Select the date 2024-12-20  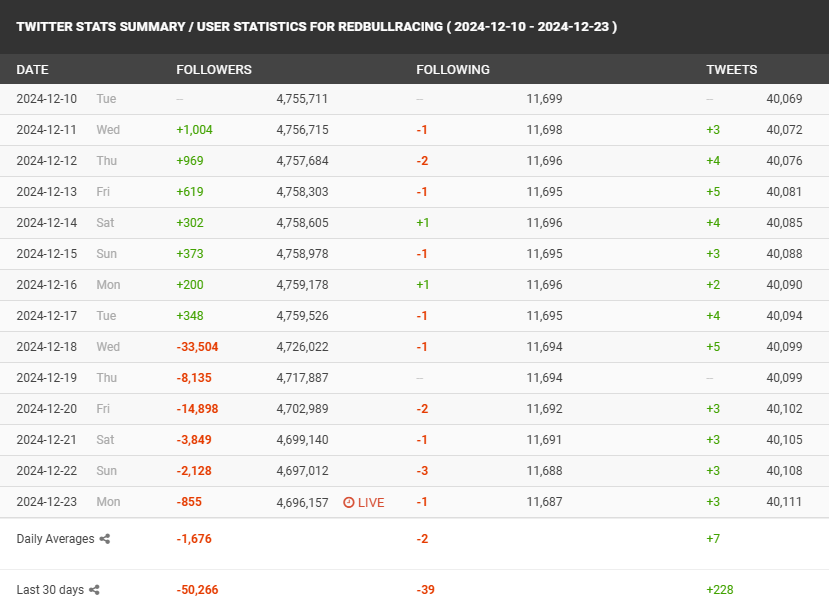[47, 409]
